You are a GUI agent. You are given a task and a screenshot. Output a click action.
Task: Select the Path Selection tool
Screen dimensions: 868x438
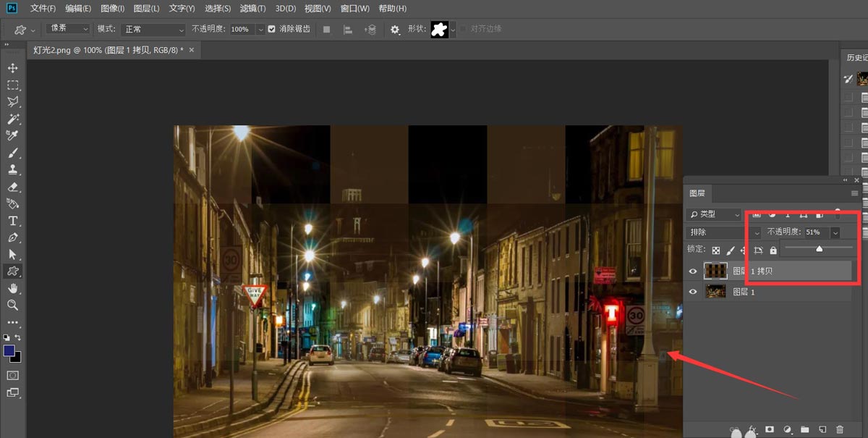(13, 254)
